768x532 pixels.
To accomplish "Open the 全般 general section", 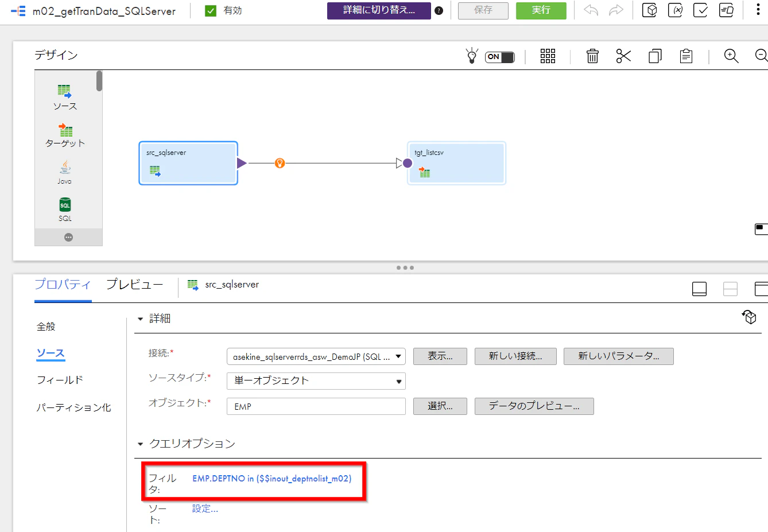I will click(x=46, y=327).
